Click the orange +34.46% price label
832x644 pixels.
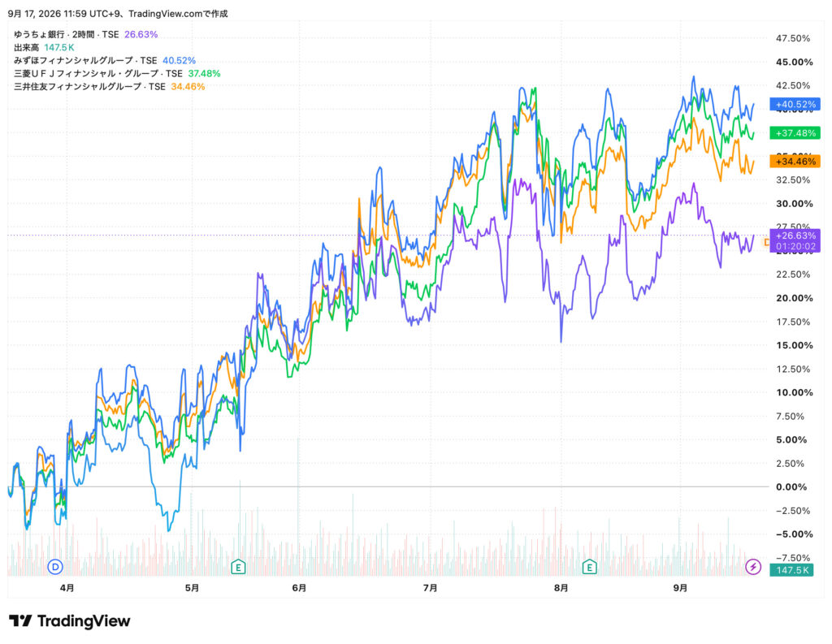(795, 162)
